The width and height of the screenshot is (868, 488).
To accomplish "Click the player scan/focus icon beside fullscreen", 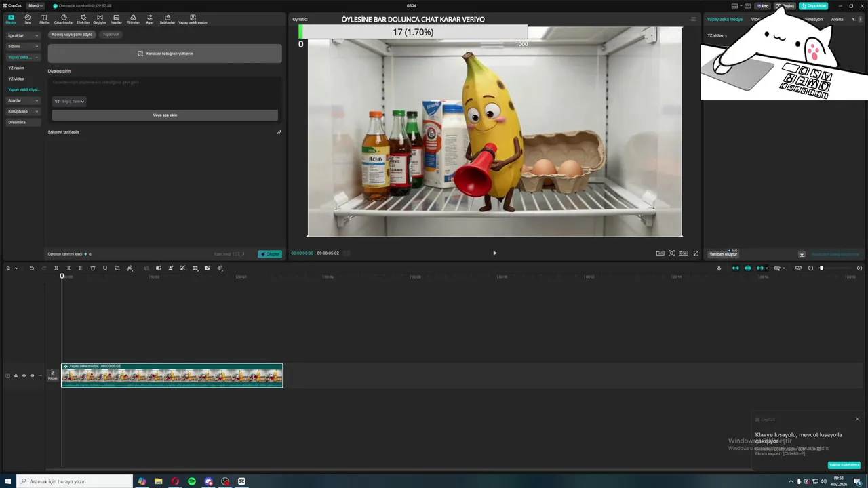I will coord(671,253).
